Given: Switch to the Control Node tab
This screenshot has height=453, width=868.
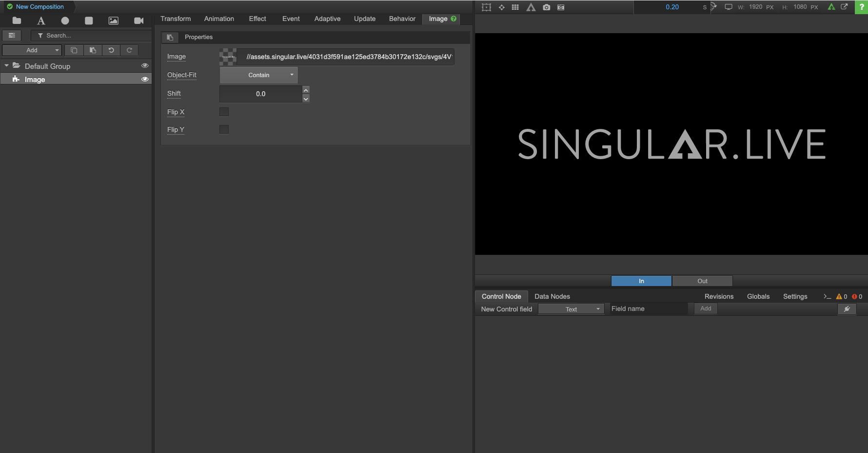Looking at the screenshot, I should [501, 296].
